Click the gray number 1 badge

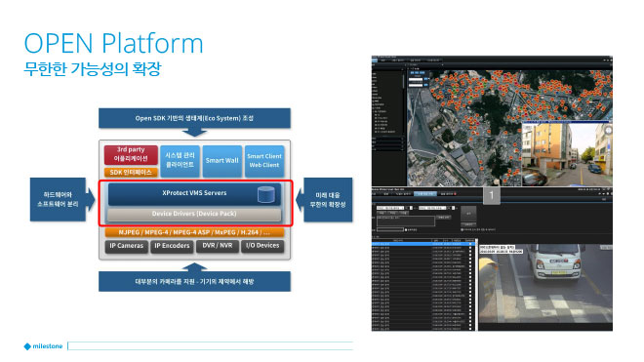pyautogui.click(x=491, y=195)
